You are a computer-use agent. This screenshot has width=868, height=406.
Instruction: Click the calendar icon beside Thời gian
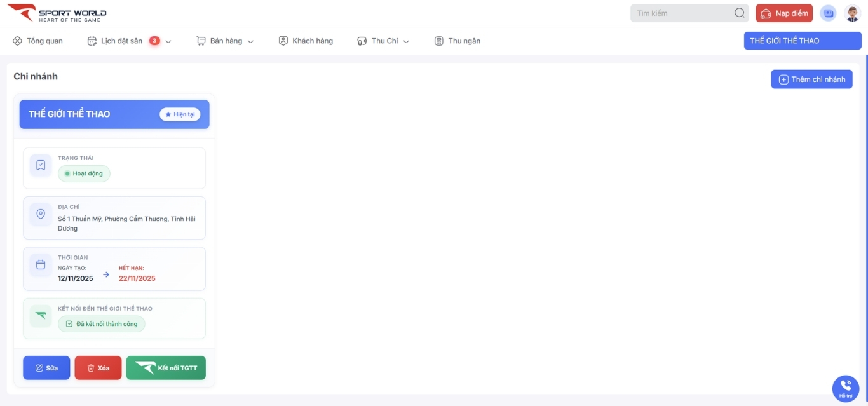point(41,265)
